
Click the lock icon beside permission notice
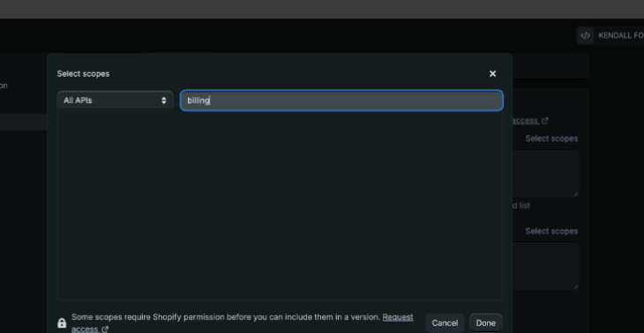tap(62, 323)
